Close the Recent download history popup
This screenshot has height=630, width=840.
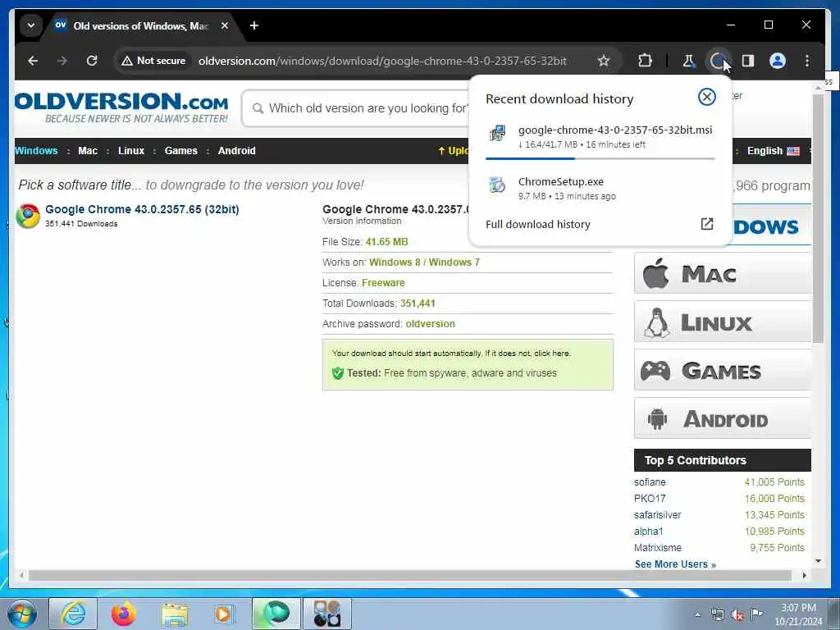point(706,97)
